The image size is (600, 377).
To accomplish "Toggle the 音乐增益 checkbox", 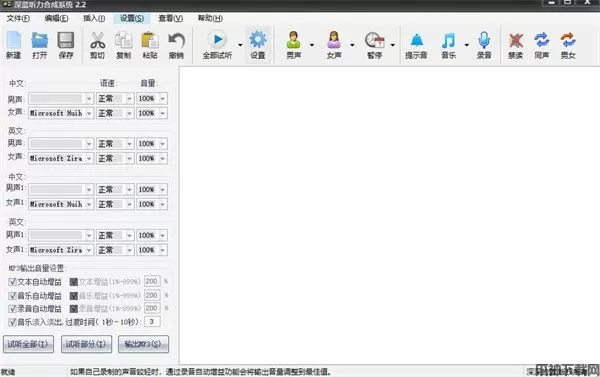I will 73,296.
